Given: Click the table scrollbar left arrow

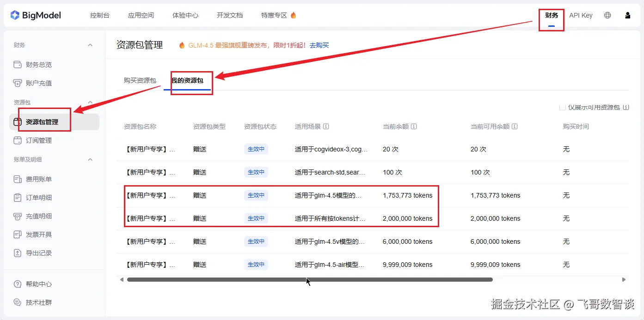Looking at the screenshot, I should click(122, 279).
